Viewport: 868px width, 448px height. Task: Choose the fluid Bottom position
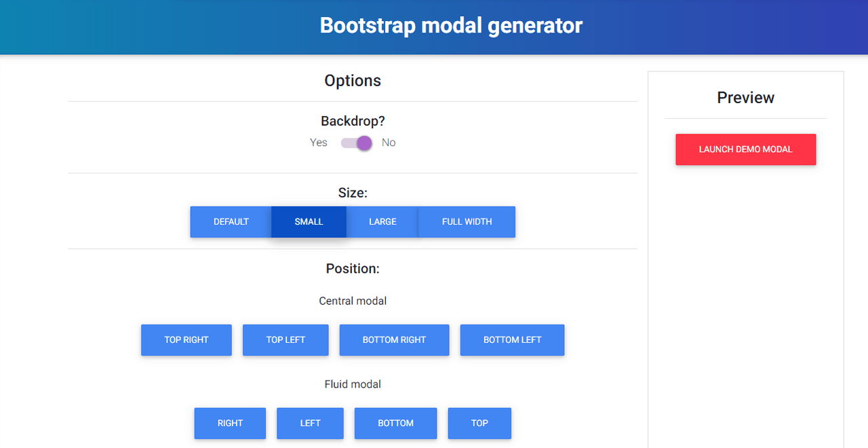click(x=396, y=424)
